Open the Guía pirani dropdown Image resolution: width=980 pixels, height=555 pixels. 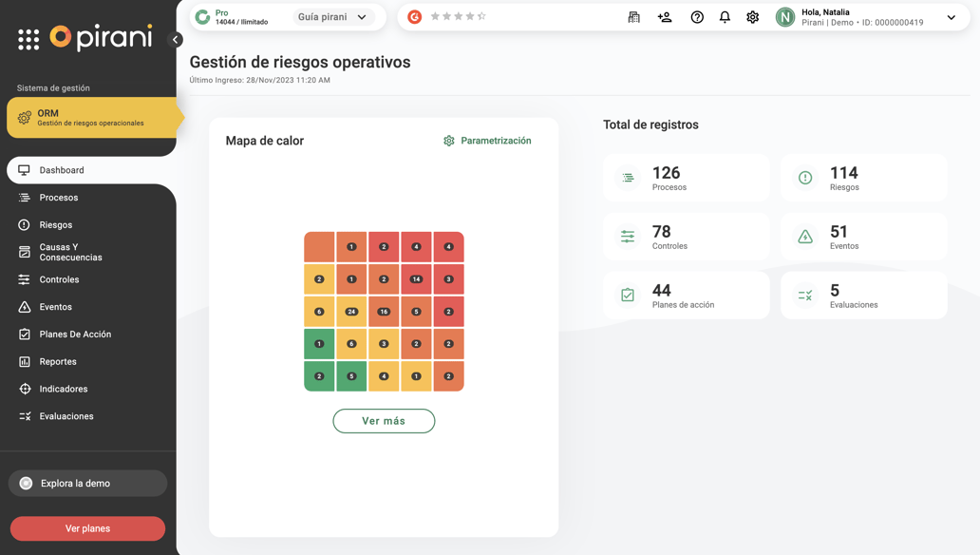click(x=333, y=16)
